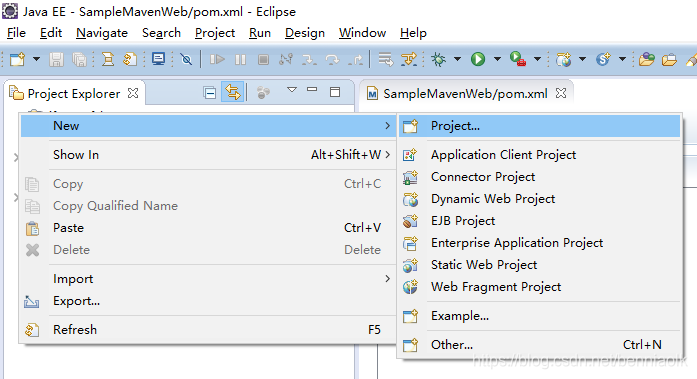The width and height of the screenshot is (697, 379).
Task: Choose Web Fragment Project
Action: click(540, 287)
